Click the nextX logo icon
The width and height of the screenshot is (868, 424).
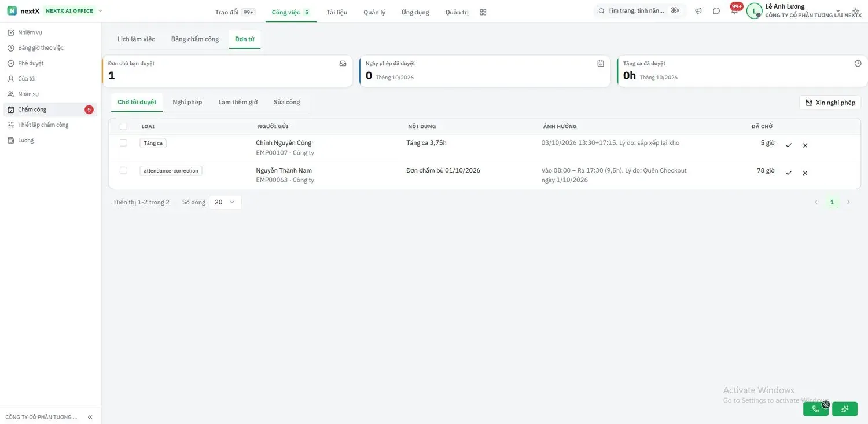12,11
